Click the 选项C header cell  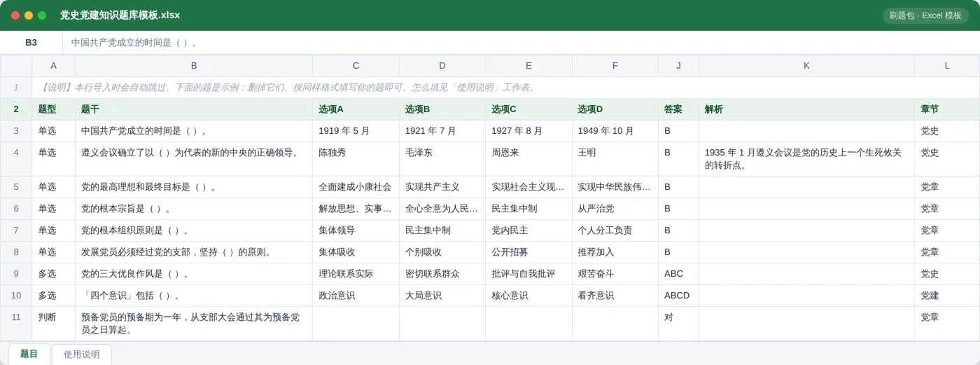[528, 109]
